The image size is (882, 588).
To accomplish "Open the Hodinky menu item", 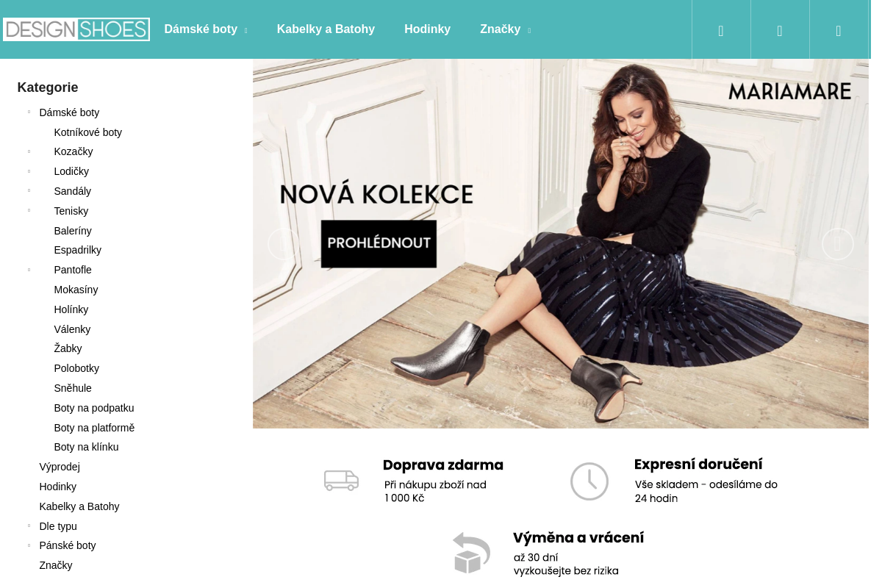I will pos(427,29).
